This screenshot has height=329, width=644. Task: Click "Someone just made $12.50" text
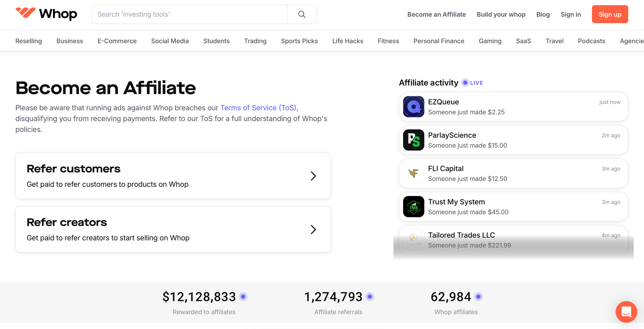468,178
